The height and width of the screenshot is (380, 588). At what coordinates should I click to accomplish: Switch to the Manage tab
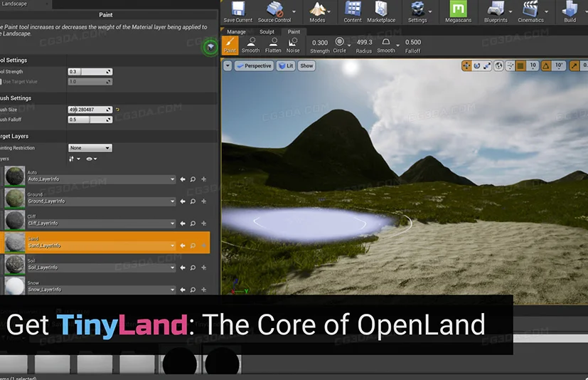click(x=236, y=32)
